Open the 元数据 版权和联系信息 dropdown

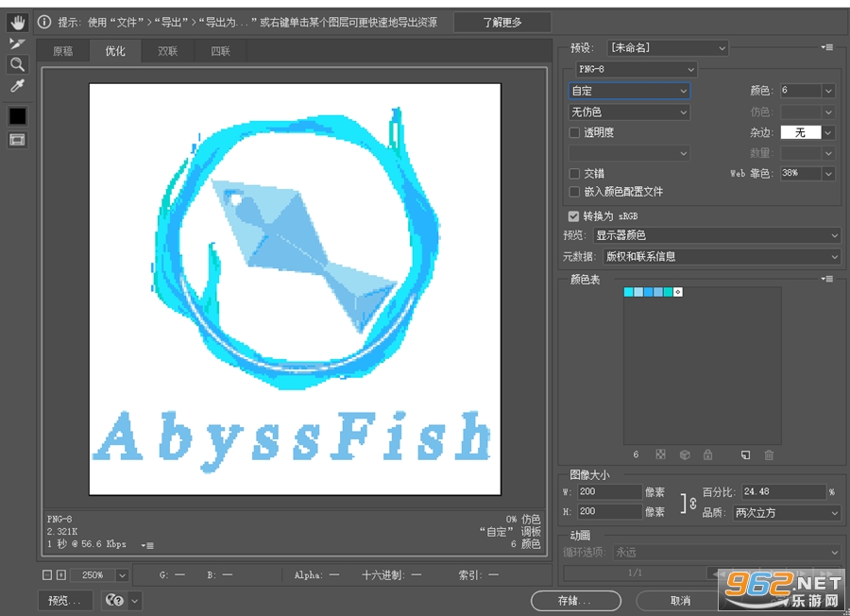[x=722, y=256]
